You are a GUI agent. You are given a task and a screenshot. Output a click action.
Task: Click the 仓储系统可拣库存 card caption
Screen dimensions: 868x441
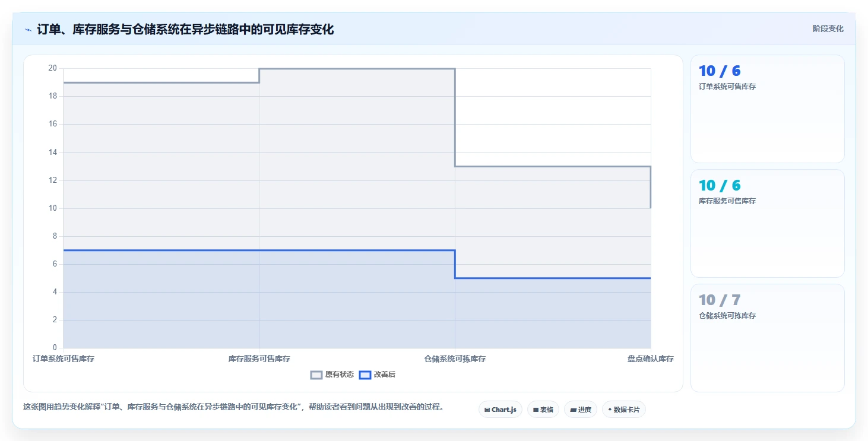[727, 316]
